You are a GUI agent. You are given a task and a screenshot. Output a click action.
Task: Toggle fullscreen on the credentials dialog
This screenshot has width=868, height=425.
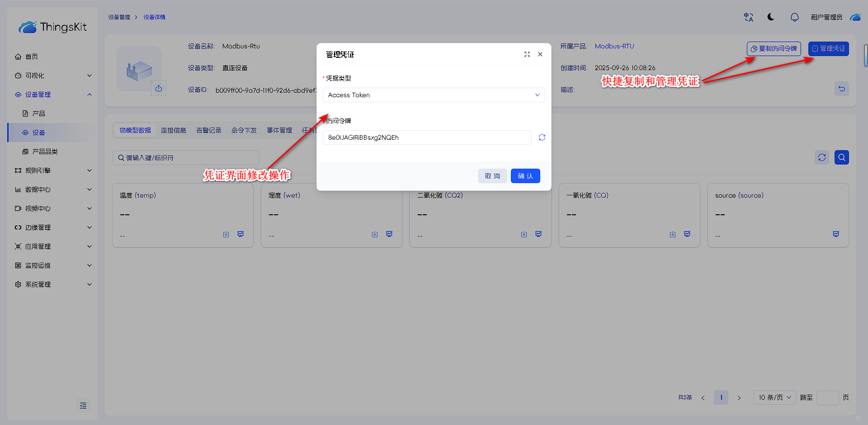(527, 54)
